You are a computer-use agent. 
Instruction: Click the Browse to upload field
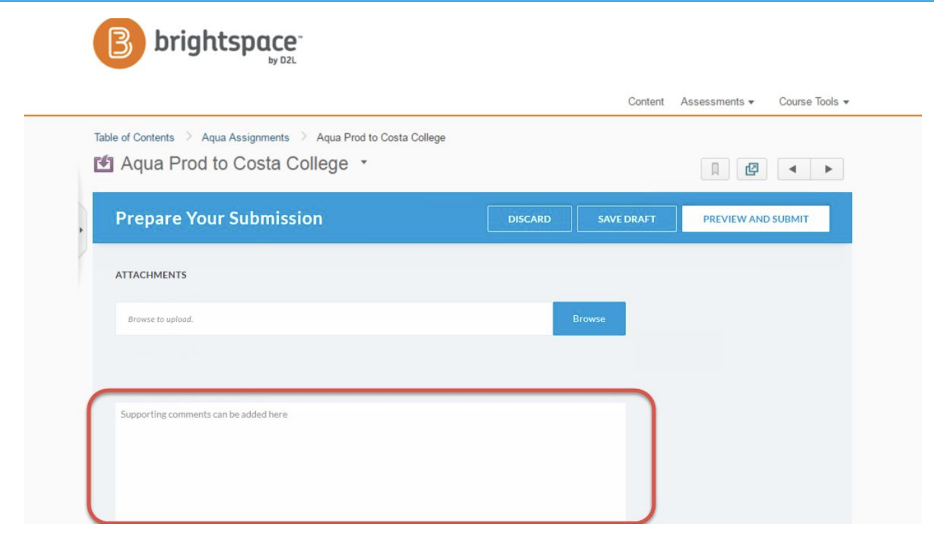tap(334, 319)
